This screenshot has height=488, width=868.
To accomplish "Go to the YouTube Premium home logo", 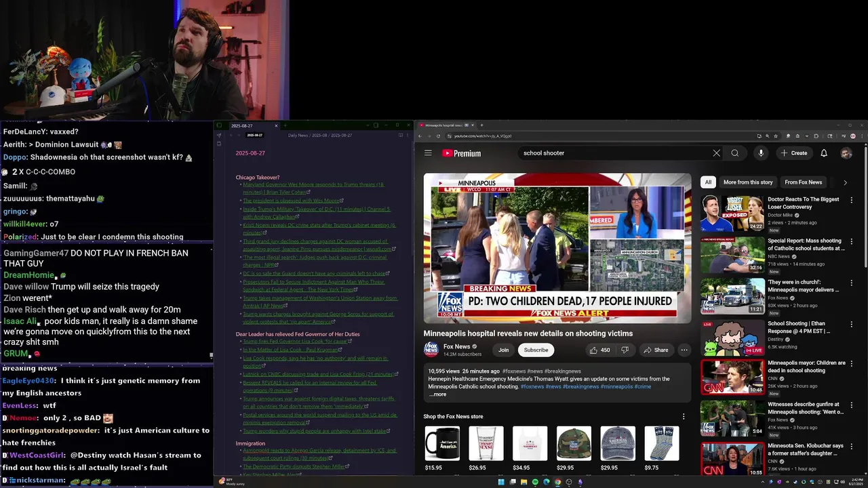I will (x=462, y=153).
